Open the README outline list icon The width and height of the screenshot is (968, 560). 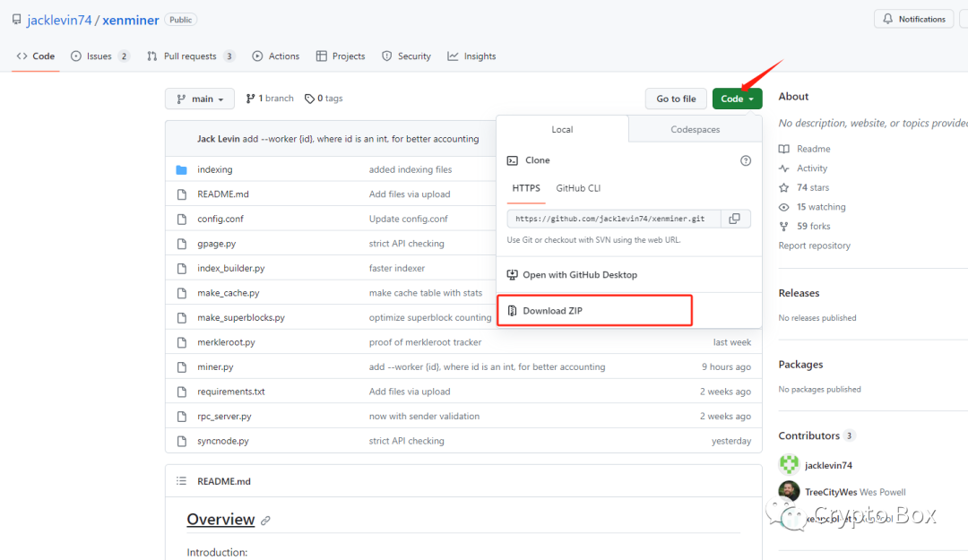click(181, 481)
